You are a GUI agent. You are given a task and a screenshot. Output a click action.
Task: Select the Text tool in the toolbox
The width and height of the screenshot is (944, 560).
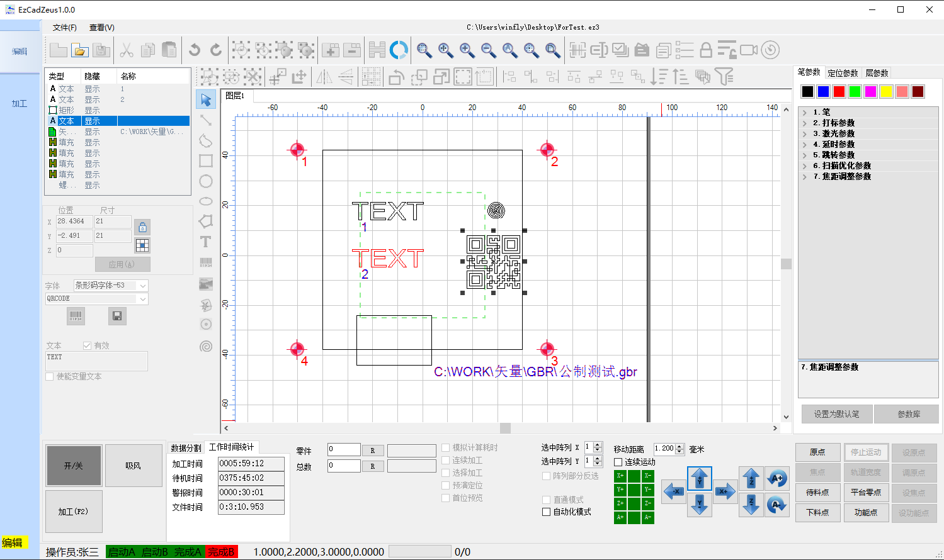pyautogui.click(x=206, y=242)
